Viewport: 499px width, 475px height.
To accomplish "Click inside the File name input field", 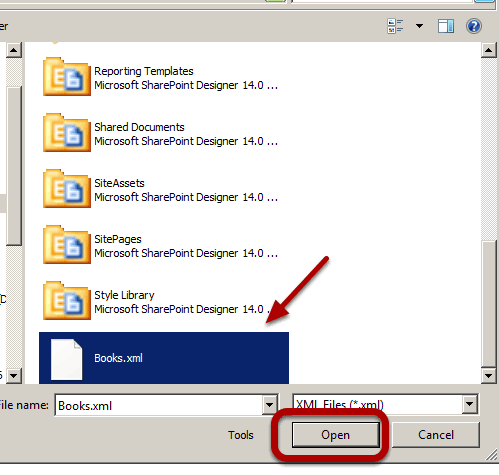I will [159, 405].
